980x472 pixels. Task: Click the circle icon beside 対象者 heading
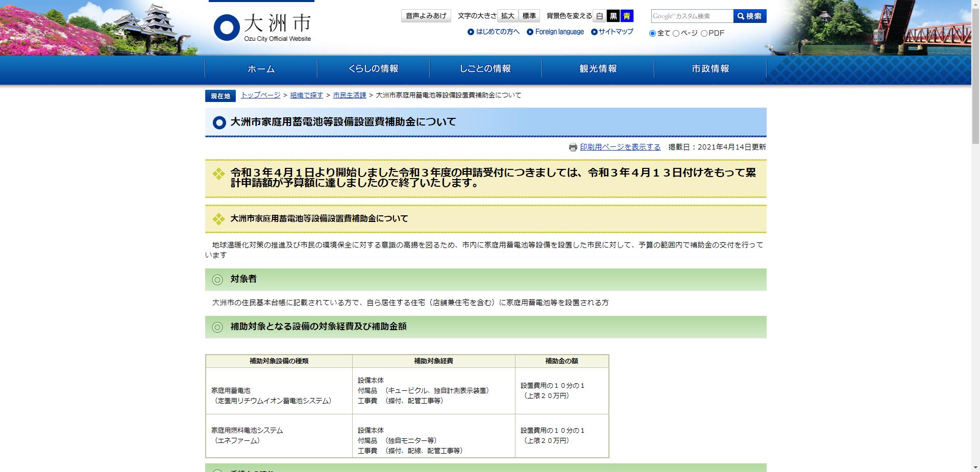[218, 280]
